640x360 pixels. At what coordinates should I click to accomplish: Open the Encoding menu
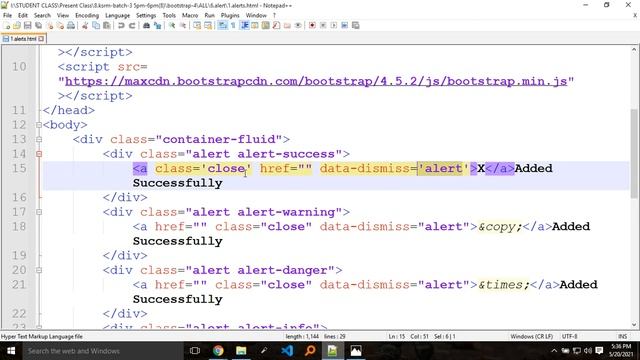click(x=87, y=15)
